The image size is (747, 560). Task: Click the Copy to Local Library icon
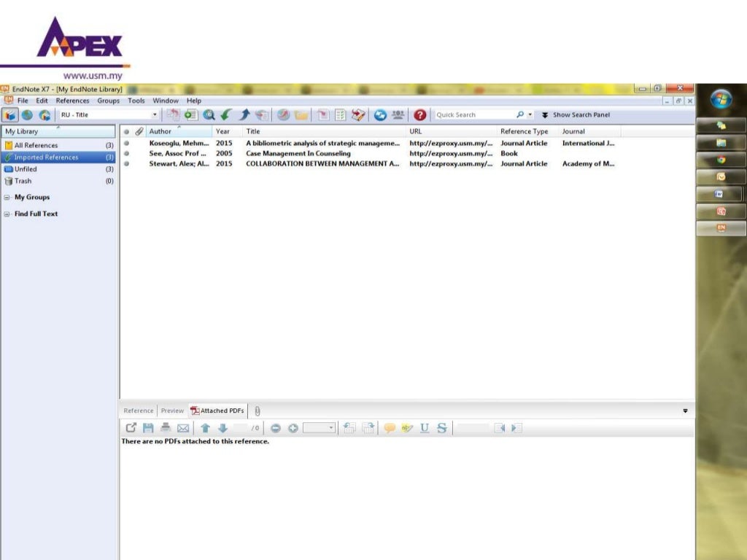coord(172,114)
